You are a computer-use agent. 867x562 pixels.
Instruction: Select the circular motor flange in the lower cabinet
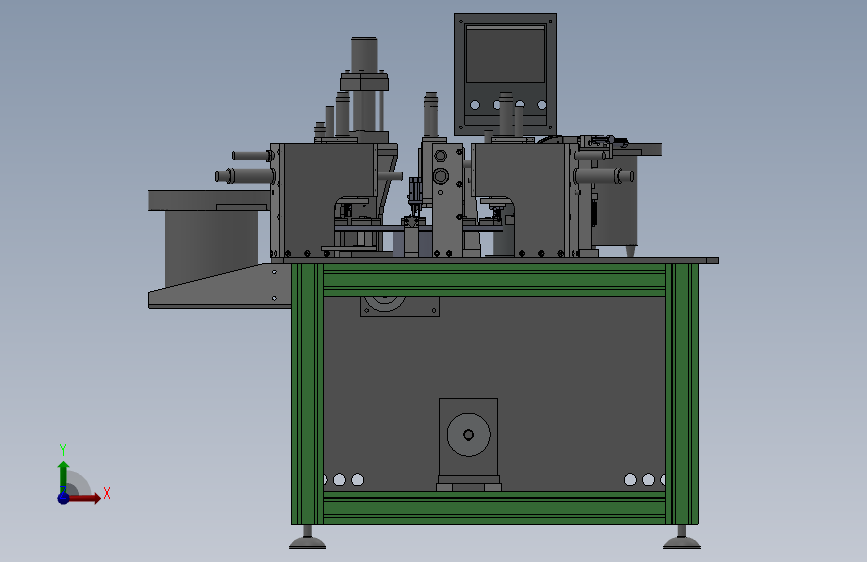(x=468, y=435)
